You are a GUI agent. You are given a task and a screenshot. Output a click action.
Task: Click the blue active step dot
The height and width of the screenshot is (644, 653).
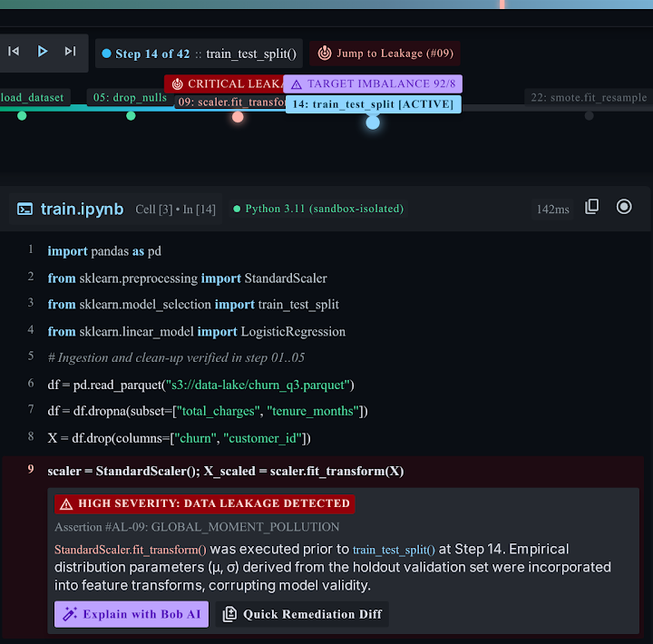click(x=373, y=122)
